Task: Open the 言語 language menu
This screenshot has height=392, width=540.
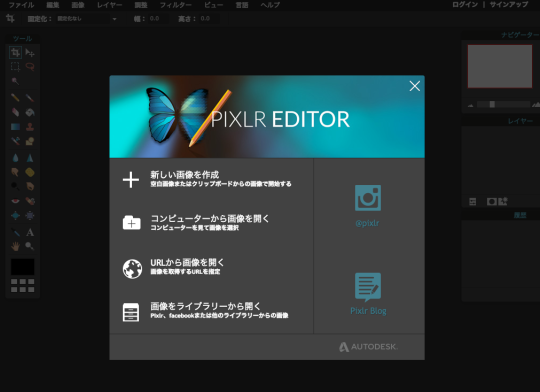Action: coord(242,5)
